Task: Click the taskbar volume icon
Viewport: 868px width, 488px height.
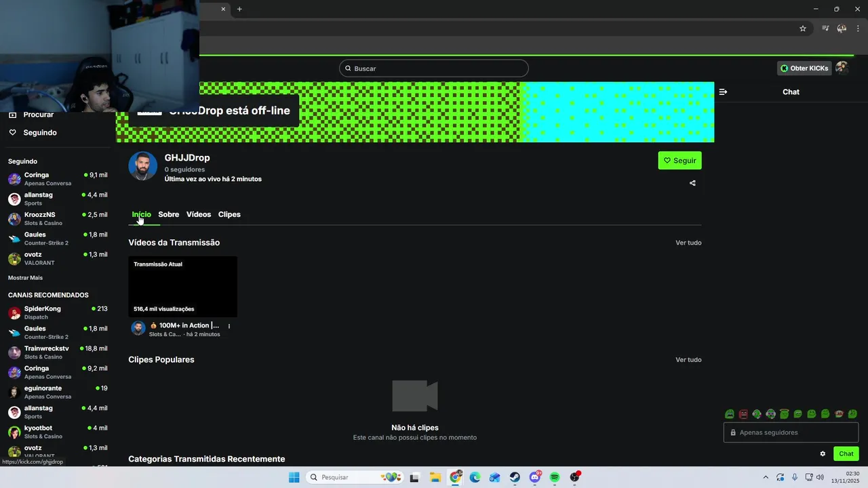Action: 820,477
